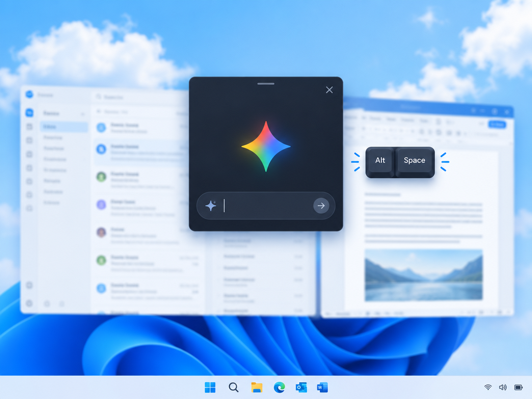Click the blue button in the document window's top-right
532x399 pixels.
pos(497,124)
